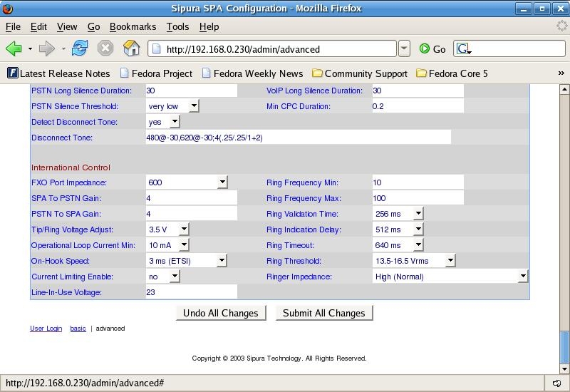Click the Stop loading icon
Viewport: 570px width, 392px height.
(105, 48)
